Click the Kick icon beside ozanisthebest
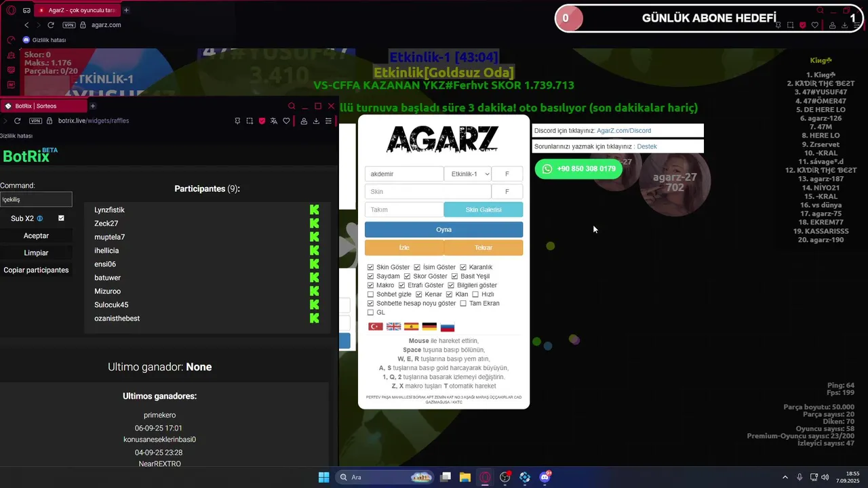Viewport: 868px width, 488px height. tap(314, 319)
